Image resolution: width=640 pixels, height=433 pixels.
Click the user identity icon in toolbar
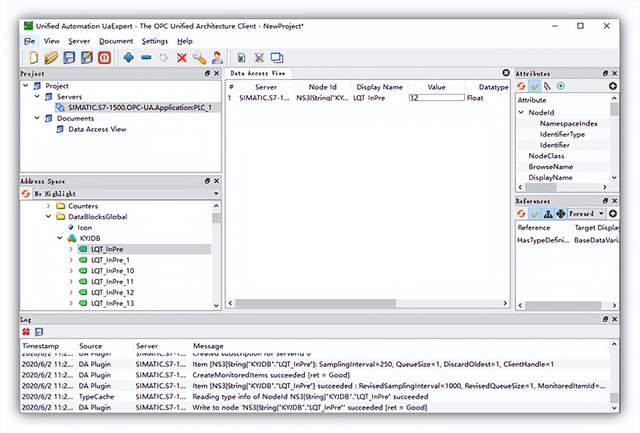[217, 58]
